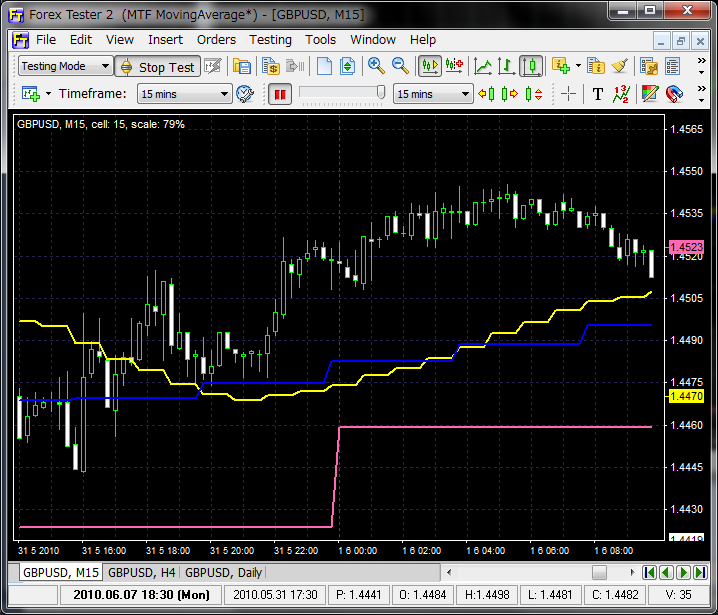Select the crosshair tool
The height and width of the screenshot is (615, 718).
(x=568, y=94)
